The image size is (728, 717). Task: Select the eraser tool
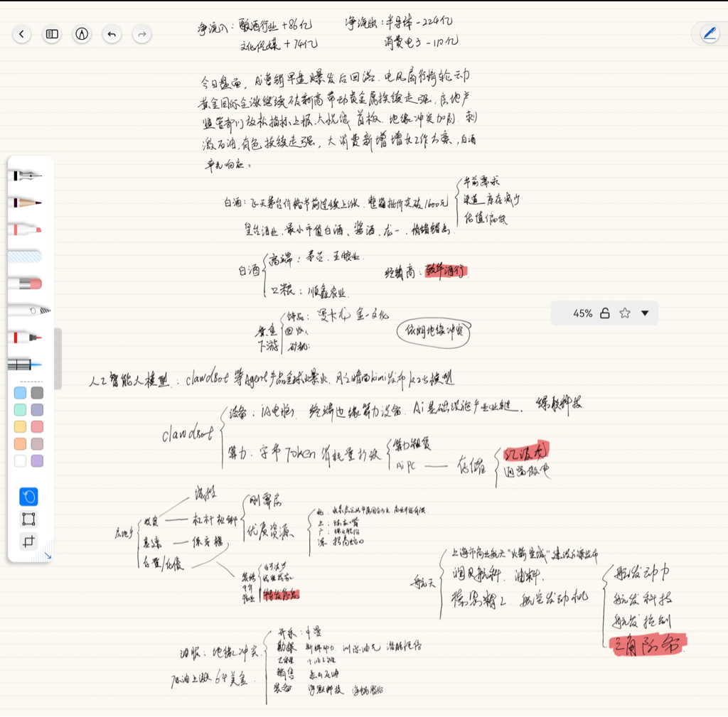point(26,284)
